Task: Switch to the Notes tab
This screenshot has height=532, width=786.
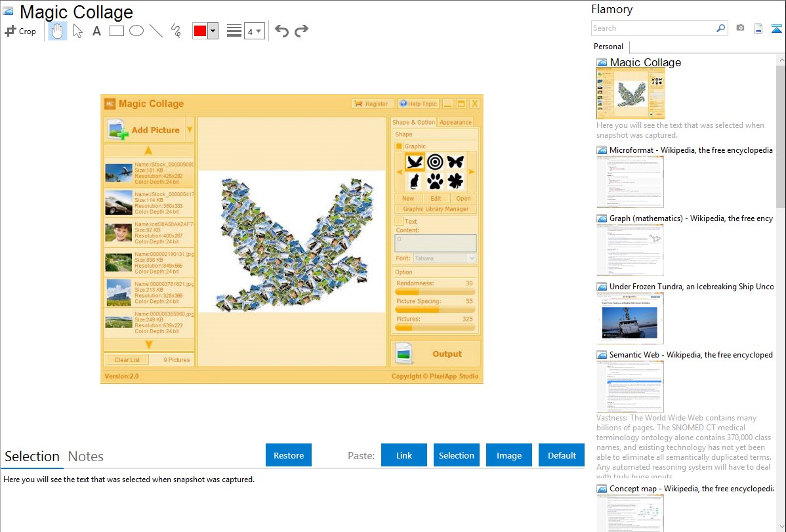Action: (86, 457)
